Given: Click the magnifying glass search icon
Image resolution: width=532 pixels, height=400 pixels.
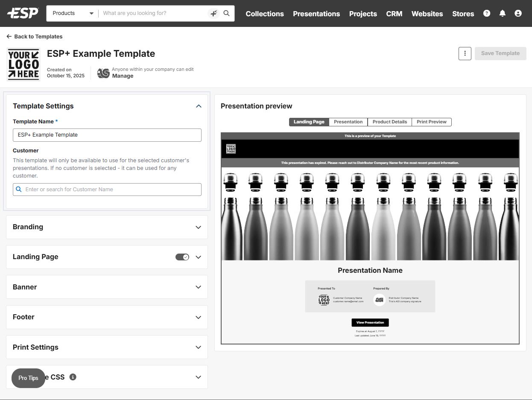Looking at the screenshot, I should (227, 13).
